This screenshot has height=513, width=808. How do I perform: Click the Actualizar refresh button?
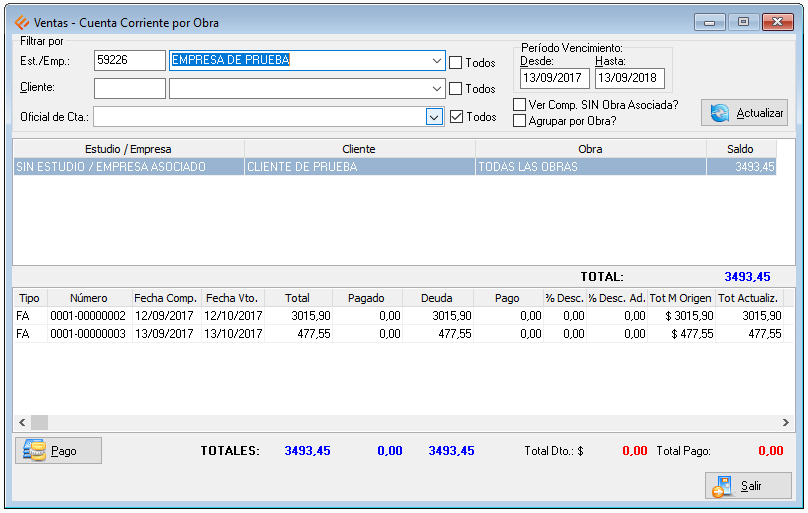tap(744, 113)
